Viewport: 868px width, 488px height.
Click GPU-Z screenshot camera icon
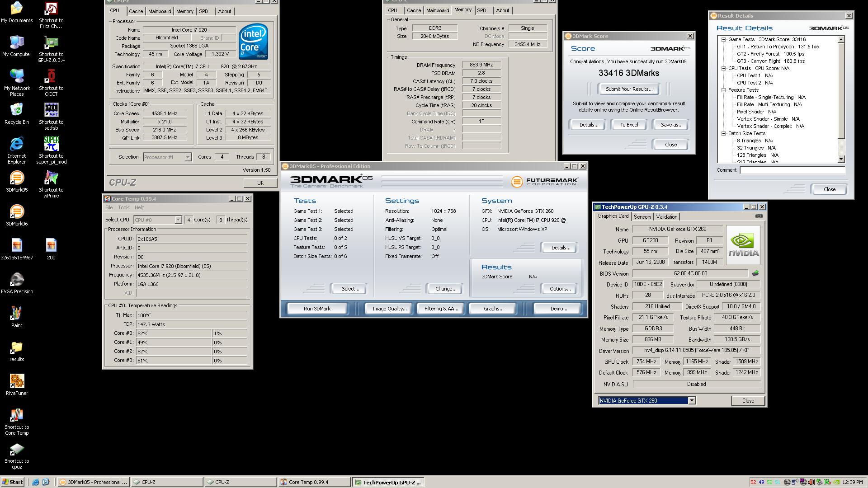[x=759, y=216]
